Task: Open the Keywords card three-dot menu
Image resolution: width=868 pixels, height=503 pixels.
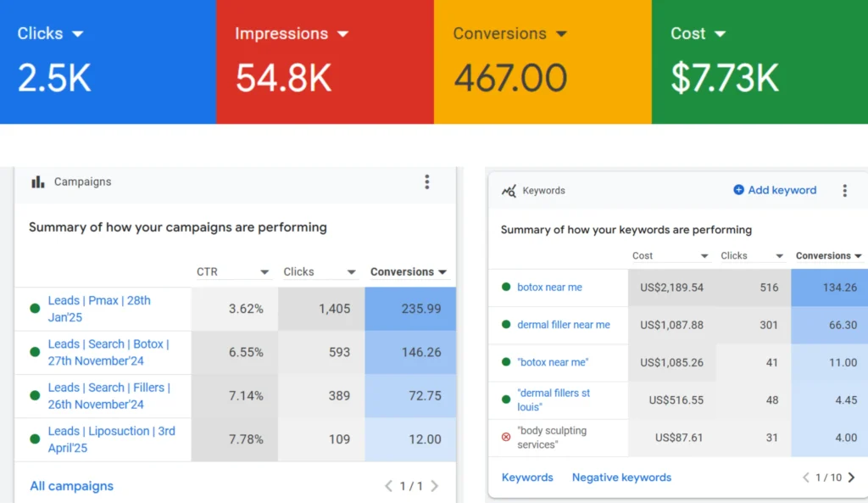Action: point(844,191)
